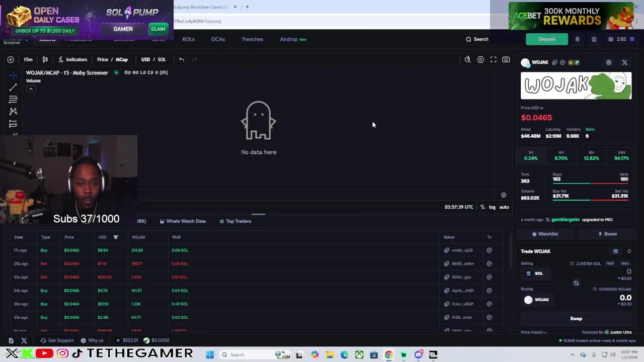
Task: Open the KOLs tab
Action: (x=188, y=39)
